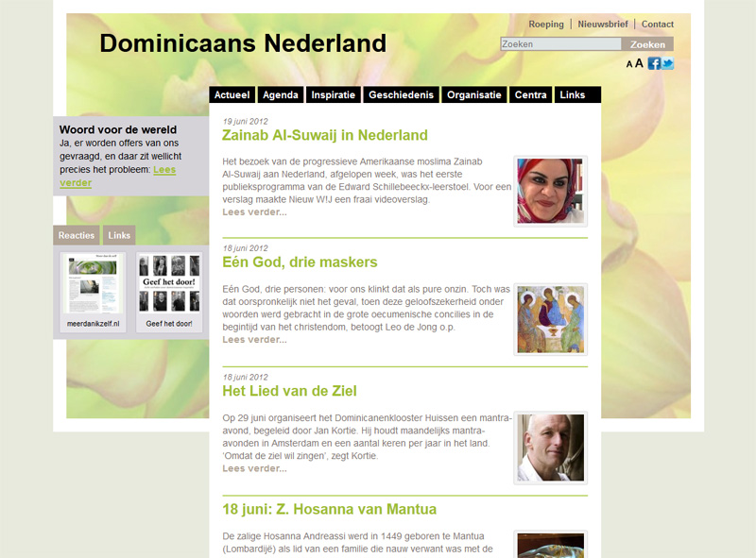756x558 pixels.
Task: Open the Agenda menu tab
Action: [x=281, y=95]
